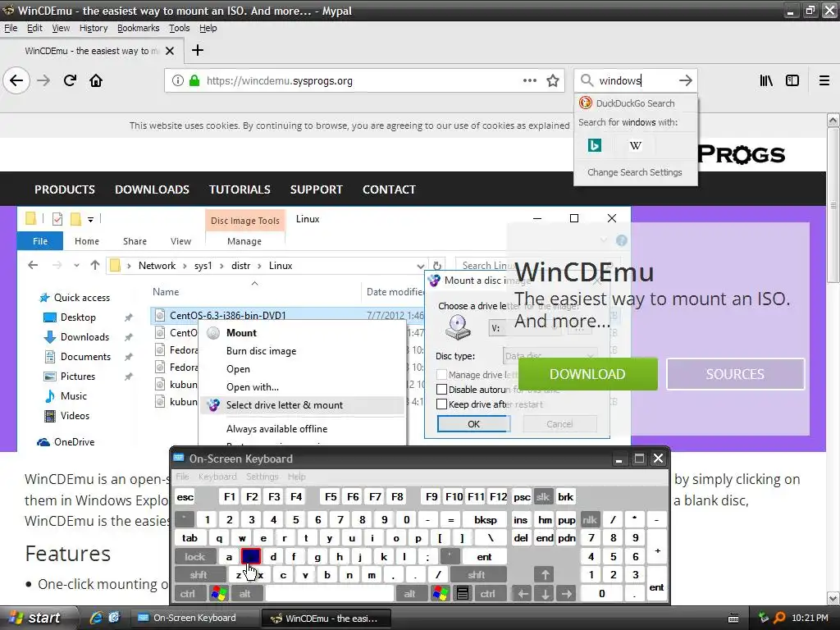The height and width of the screenshot is (630, 840).
Task: Click the tab key on On-Screen Keyboard
Action: click(x=189, y=538)
